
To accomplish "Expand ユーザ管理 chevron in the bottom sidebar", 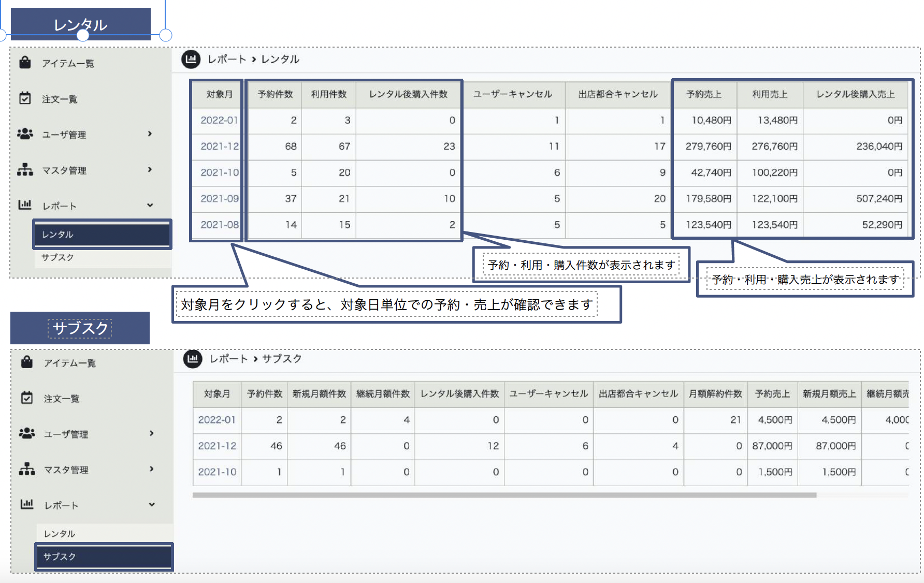I will click(151, 434).
